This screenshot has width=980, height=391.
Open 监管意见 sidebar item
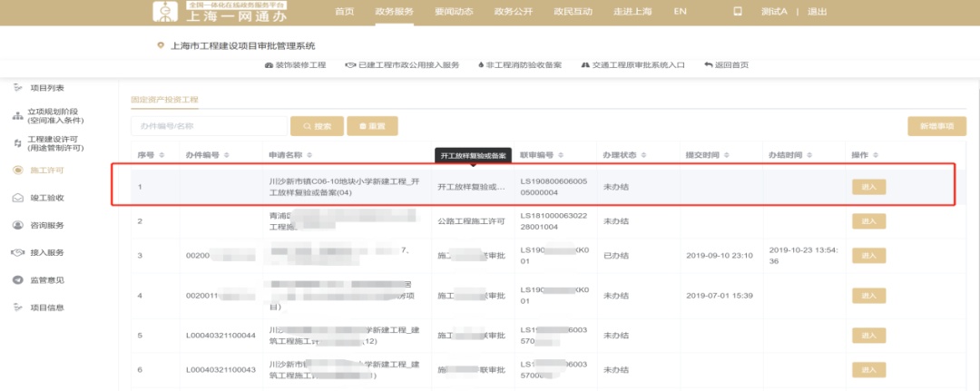[x=46, y=279]
